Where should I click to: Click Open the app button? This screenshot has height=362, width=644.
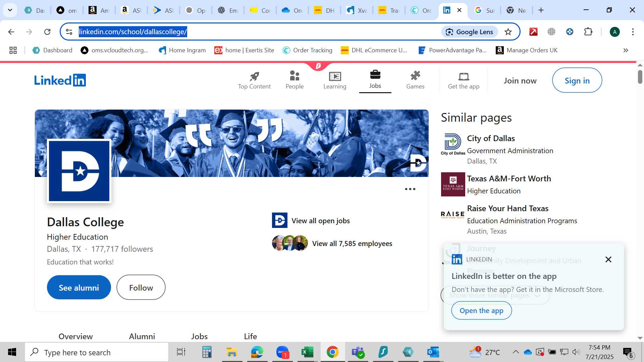click(481, 311)
